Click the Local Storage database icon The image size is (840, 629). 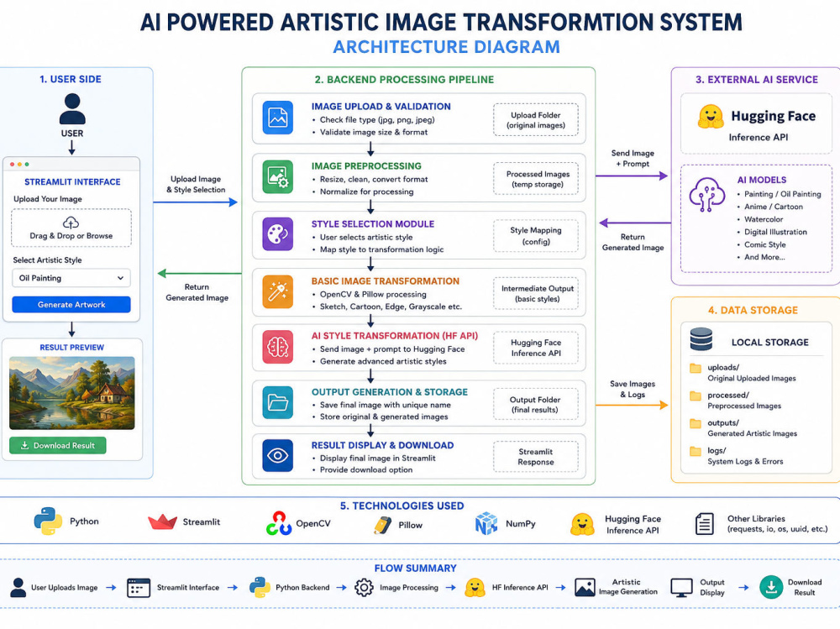click(x=701, y=339)
